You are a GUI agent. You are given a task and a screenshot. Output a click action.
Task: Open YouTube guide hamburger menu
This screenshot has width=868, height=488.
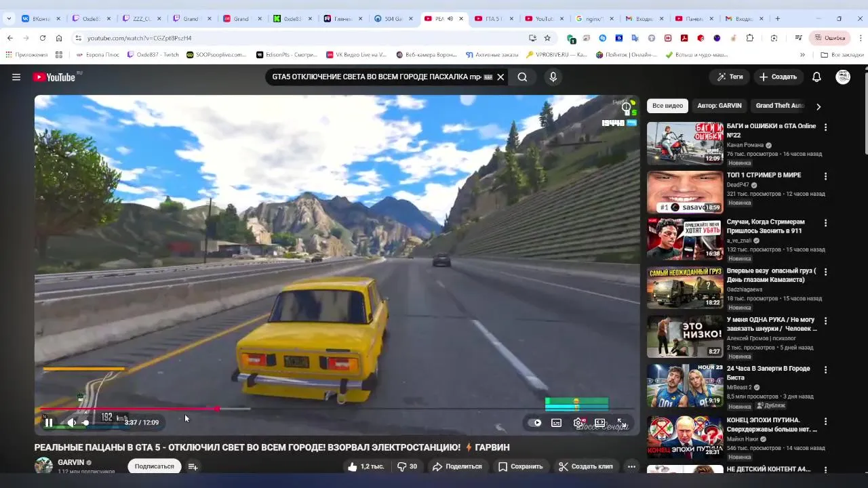[x=16, y=77]
